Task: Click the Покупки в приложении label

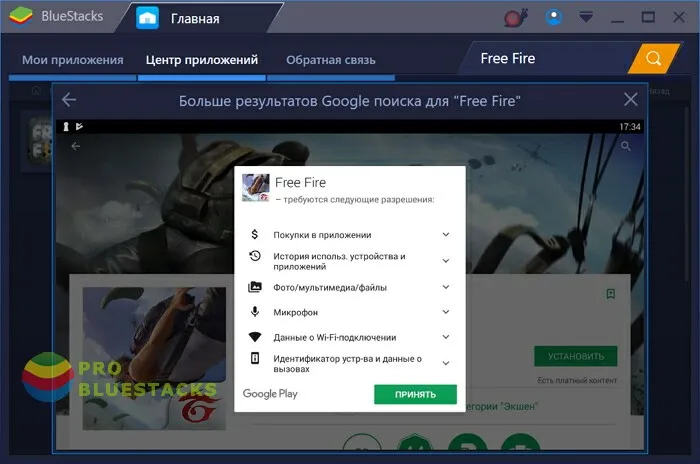Action: pos(322,235)
